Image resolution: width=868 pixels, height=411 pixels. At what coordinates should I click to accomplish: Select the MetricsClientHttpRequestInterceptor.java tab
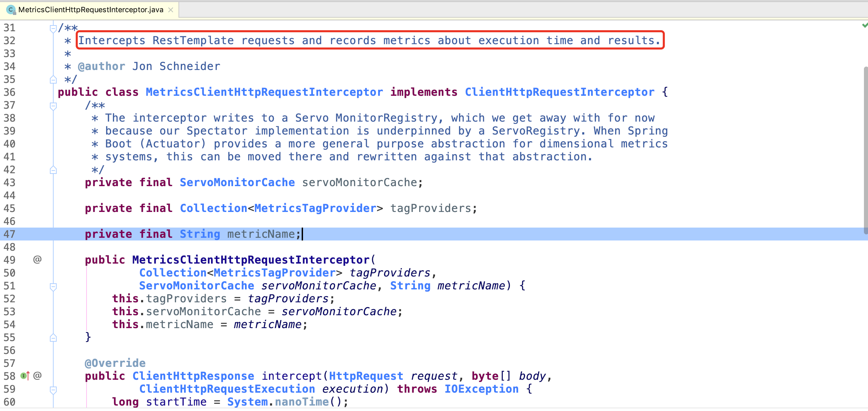click(x=91, y=10)
